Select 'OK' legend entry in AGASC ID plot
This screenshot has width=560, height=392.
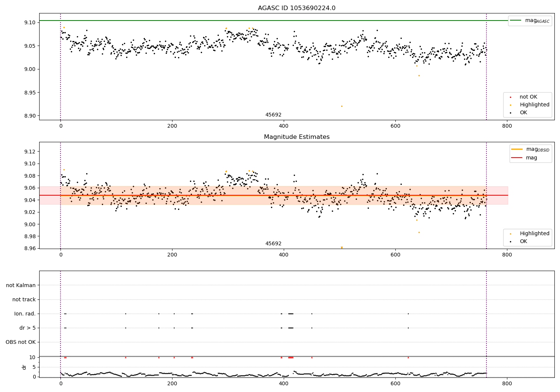(523, 113)
